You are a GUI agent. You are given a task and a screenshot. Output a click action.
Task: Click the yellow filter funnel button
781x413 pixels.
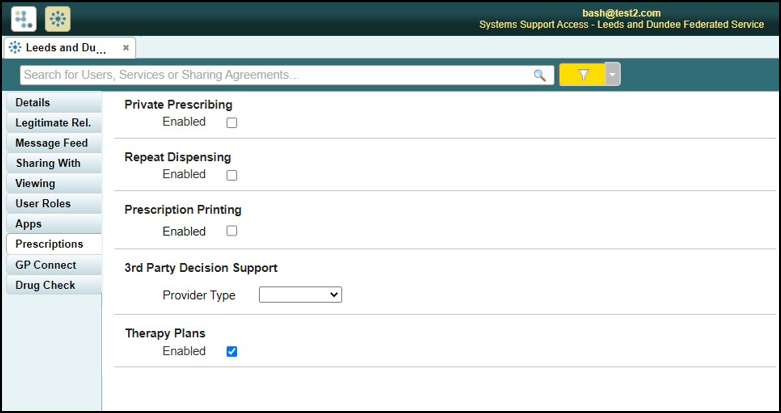(583, 75)
